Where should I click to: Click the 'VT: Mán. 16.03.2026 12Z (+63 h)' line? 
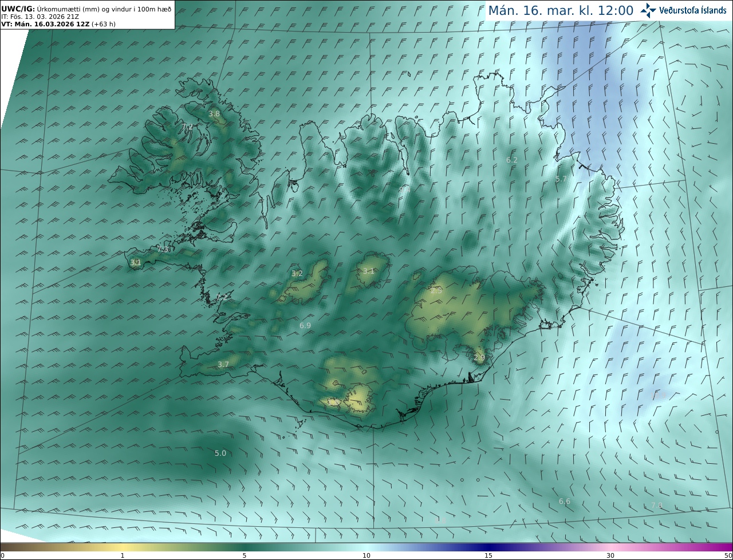(57, 24)
